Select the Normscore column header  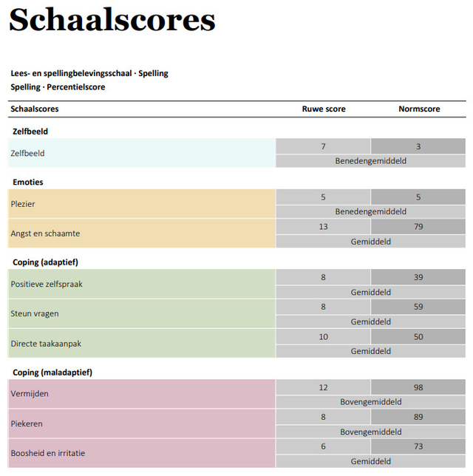click(419, 109)
